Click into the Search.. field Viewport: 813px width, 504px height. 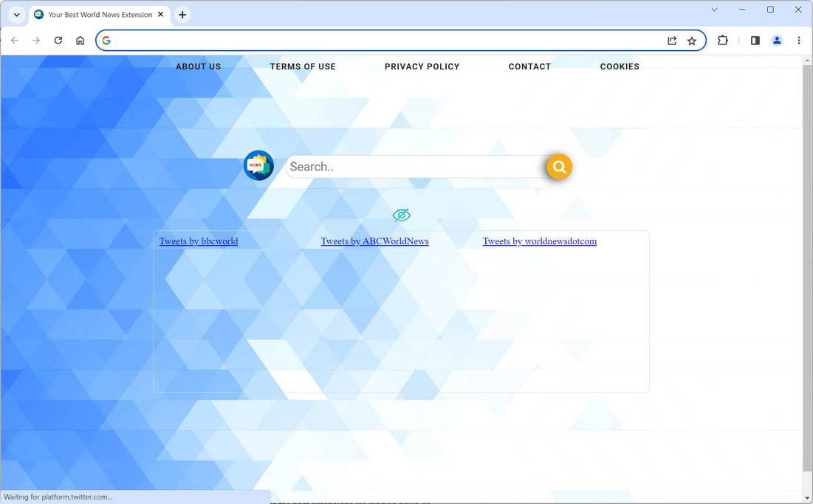[417, 167]
